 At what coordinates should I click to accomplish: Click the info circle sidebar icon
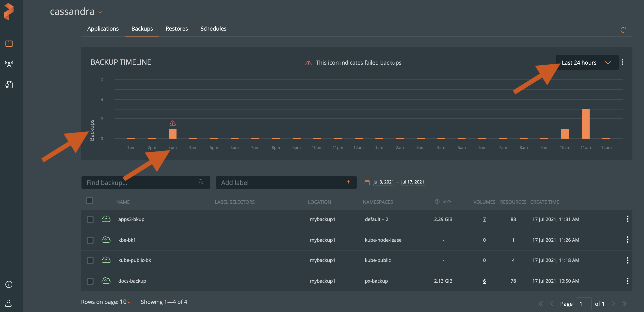(x=9, y=284)
